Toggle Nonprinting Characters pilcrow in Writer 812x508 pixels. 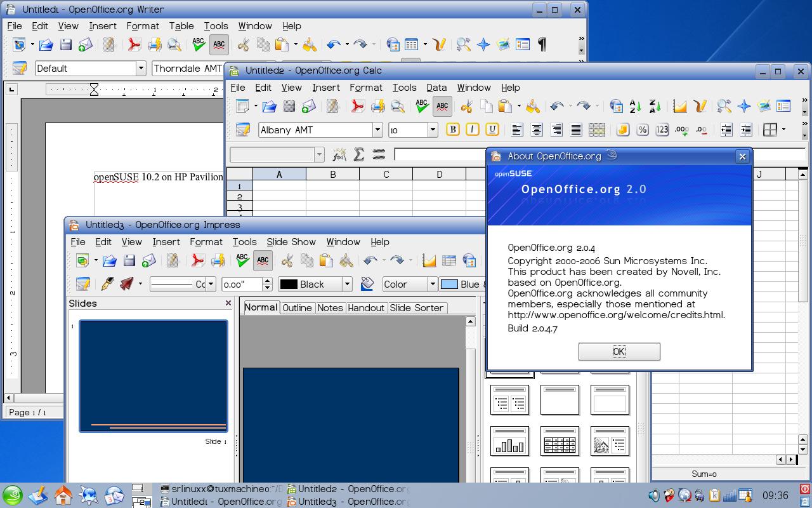coord(542,44)
